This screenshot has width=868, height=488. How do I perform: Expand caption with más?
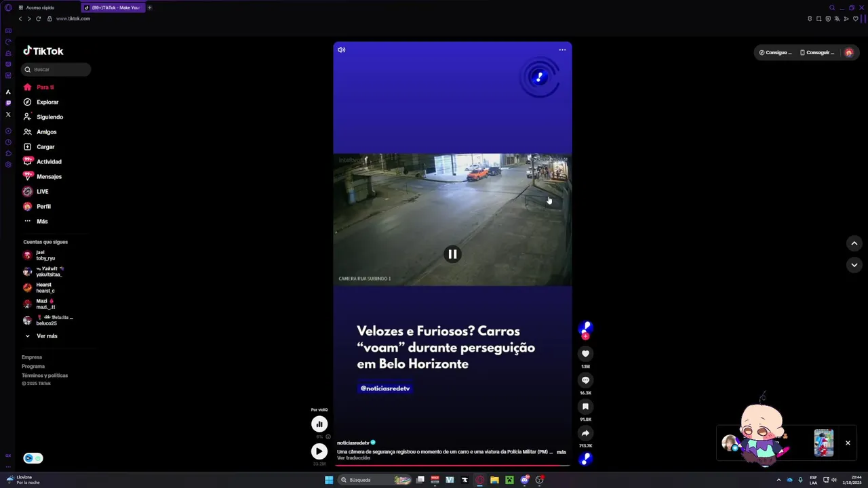click(x=561, y=451)
